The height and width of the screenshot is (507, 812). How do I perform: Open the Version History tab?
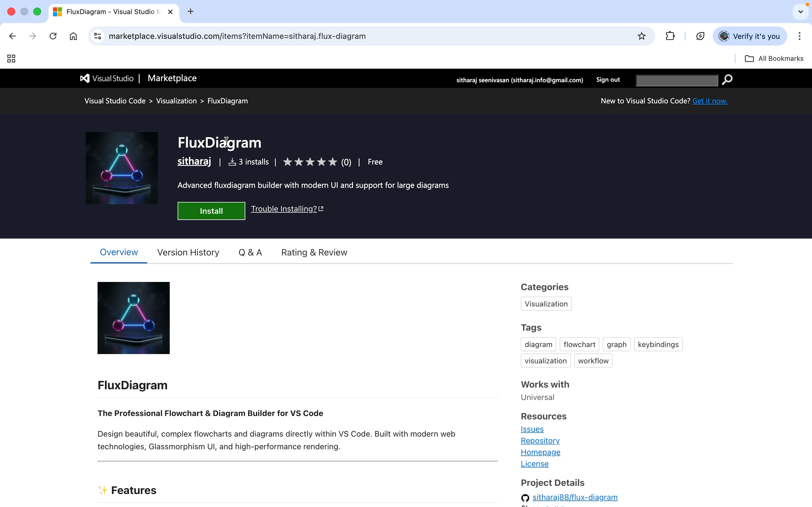coord(188,252)
